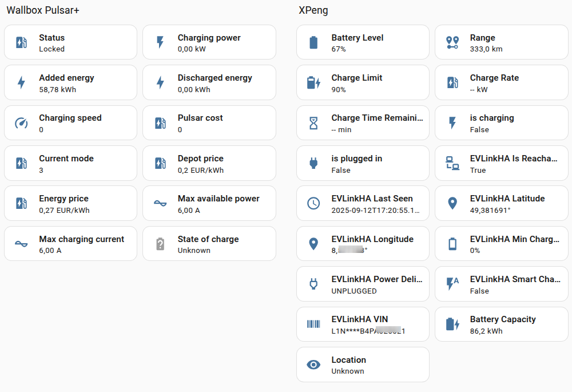Click the State of charge unknown battery icon
This screenshot has height=392, width=572.
point(160,244)
